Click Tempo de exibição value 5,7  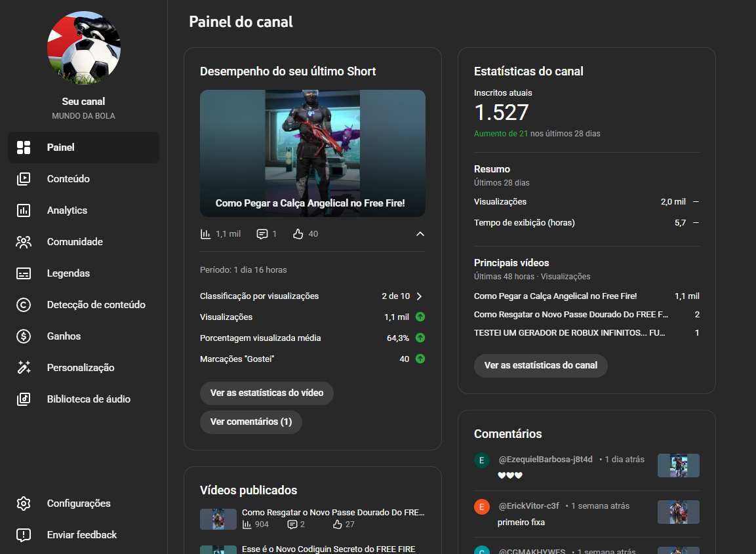680,223
